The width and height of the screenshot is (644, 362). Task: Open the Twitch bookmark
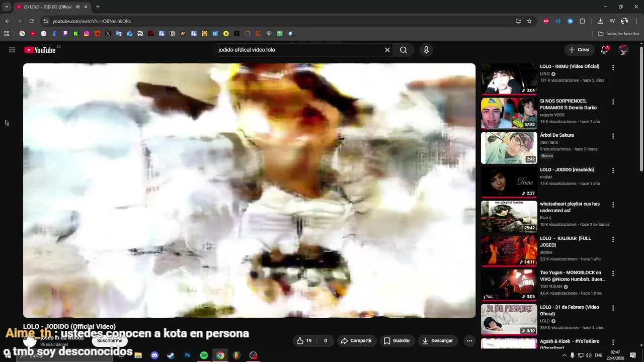(x=65, y=34)
